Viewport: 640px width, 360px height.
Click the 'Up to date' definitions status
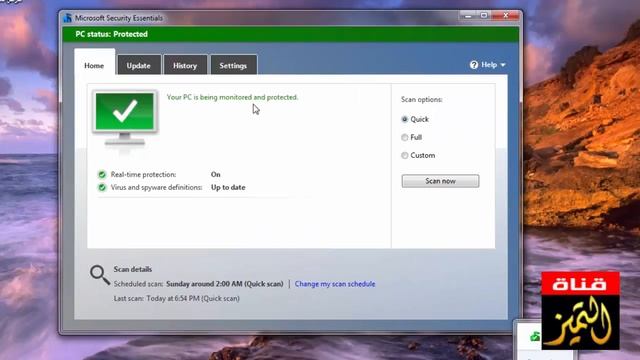228,187
